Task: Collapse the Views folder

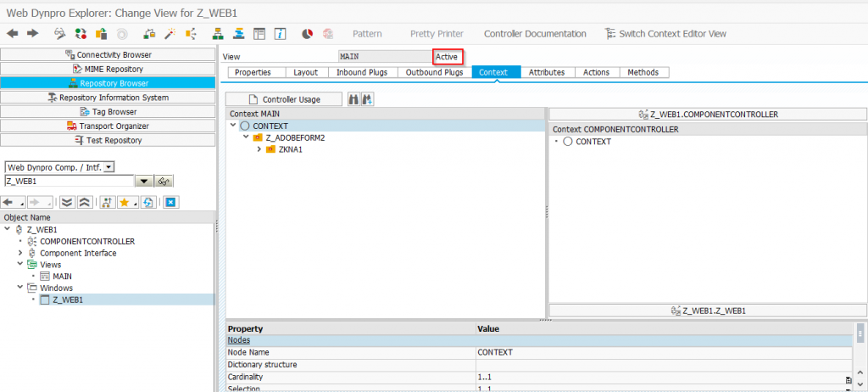Action: click(20, 264)
